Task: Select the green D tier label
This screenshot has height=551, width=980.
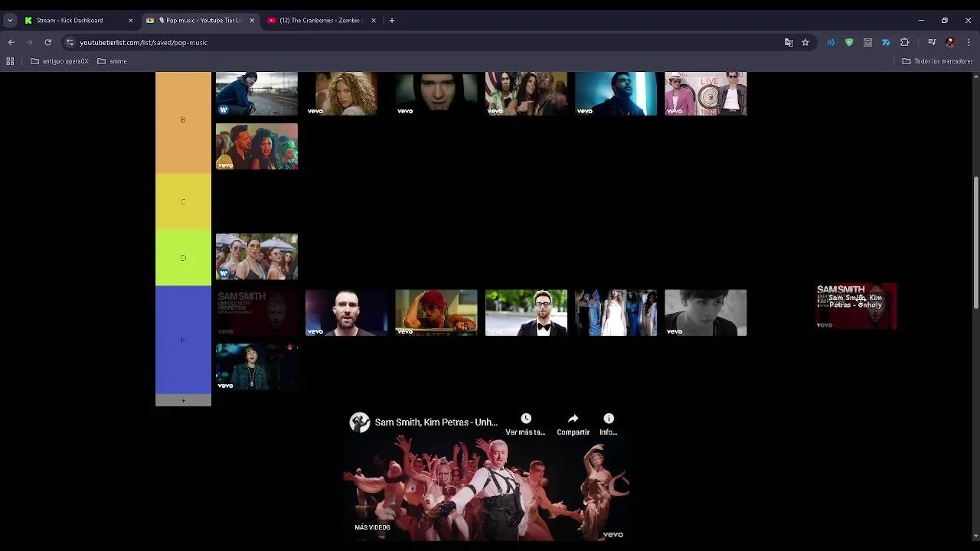Action: coord(183,258)
